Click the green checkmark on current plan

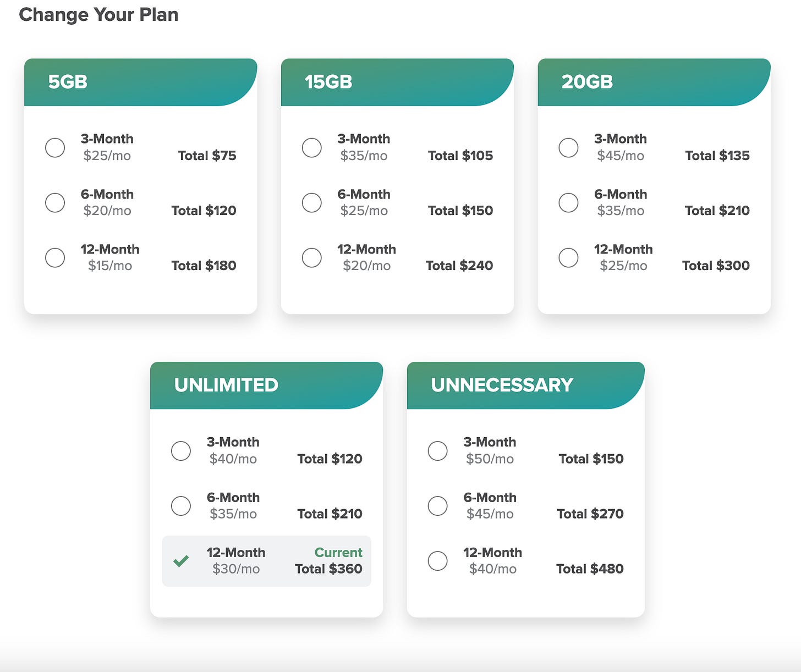tap(181, 561)
